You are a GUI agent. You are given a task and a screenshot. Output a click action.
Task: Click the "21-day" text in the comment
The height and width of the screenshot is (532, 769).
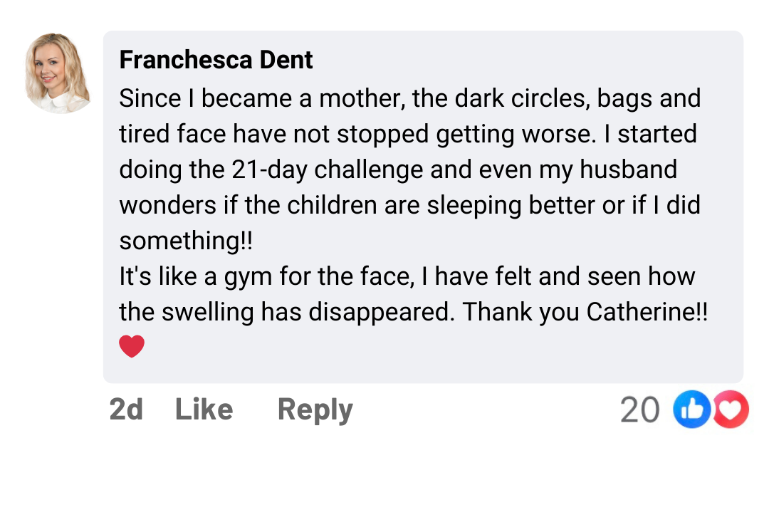pos(269,169)
